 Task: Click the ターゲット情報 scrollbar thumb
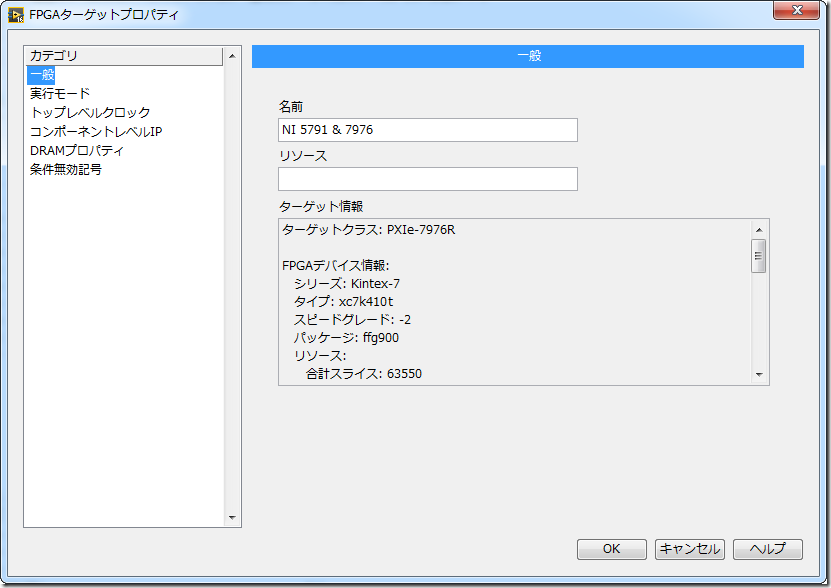click(758, 256)
